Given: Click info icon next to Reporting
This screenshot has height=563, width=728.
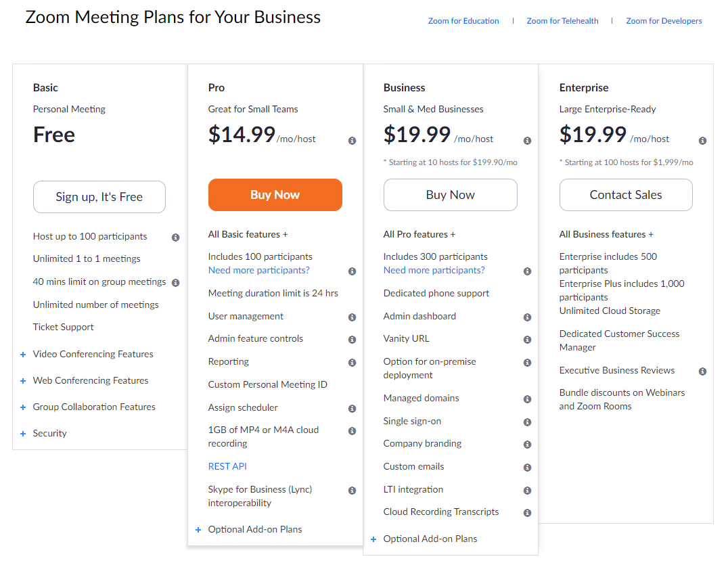Looking at the screenshot, I should (x=352, y=362).
